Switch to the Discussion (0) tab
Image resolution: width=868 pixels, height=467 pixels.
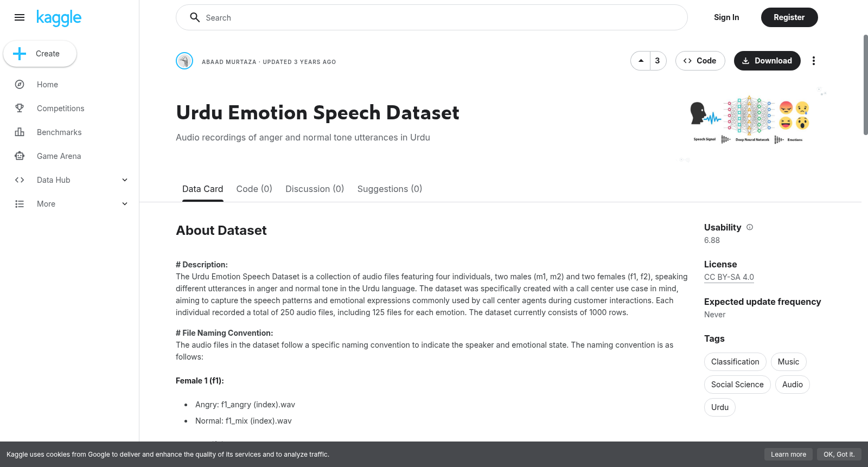click(x=315, y=189)
